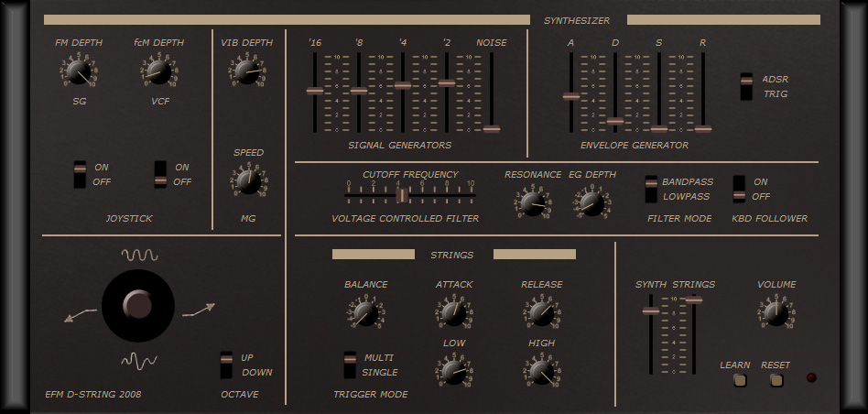Click the VIB DEPTH knob
This screenshot has width=868, height=414.
click(x=247, y=72)
